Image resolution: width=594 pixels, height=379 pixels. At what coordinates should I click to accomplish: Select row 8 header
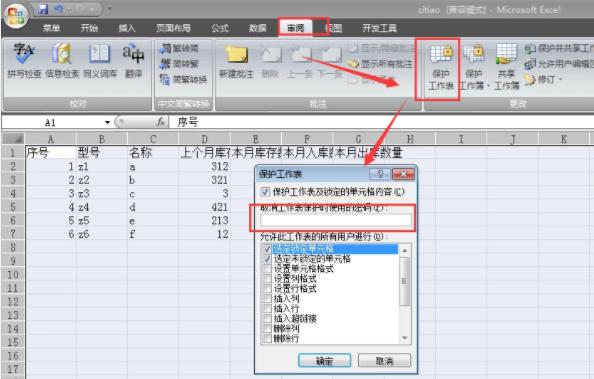click(x=13, y=248)
